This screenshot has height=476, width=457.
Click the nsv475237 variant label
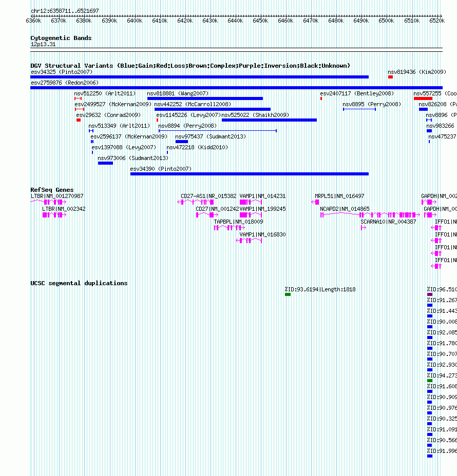[x=442, y=136]
